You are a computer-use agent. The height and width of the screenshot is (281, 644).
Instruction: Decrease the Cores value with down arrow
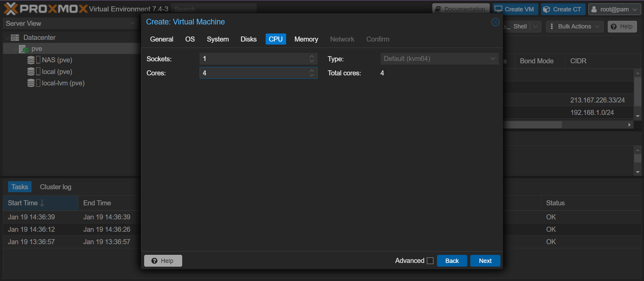[312, 75]
